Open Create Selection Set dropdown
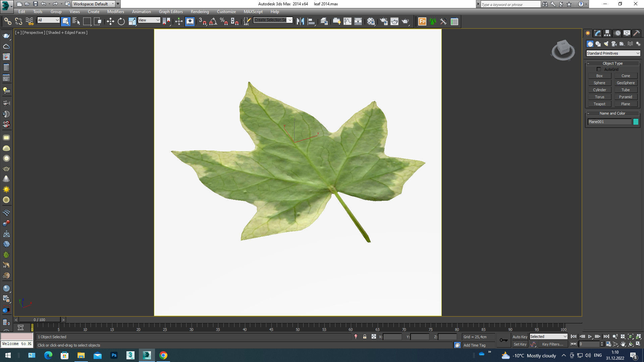Viewport: 644px width, 362px height. [x=273, y=20]
